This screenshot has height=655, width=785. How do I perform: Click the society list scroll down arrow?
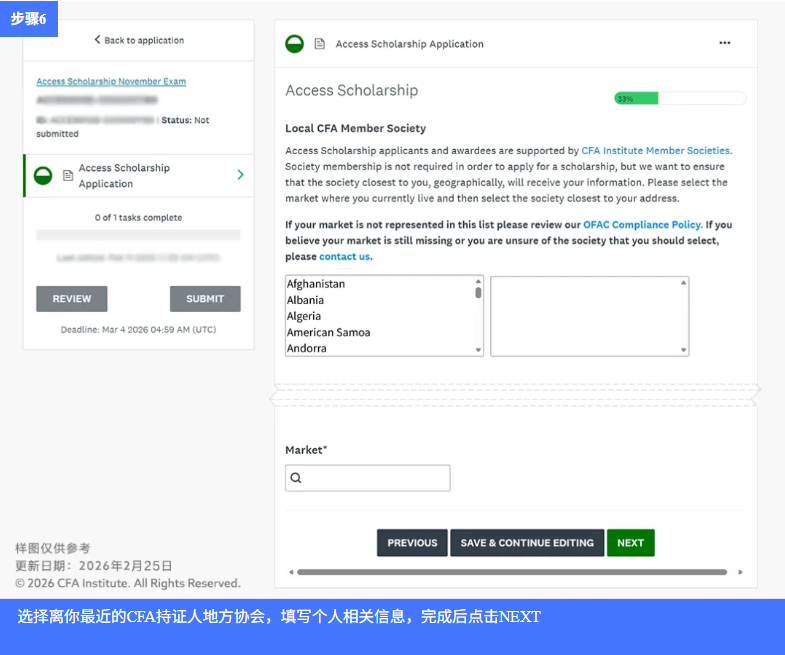tap(683, 350)
